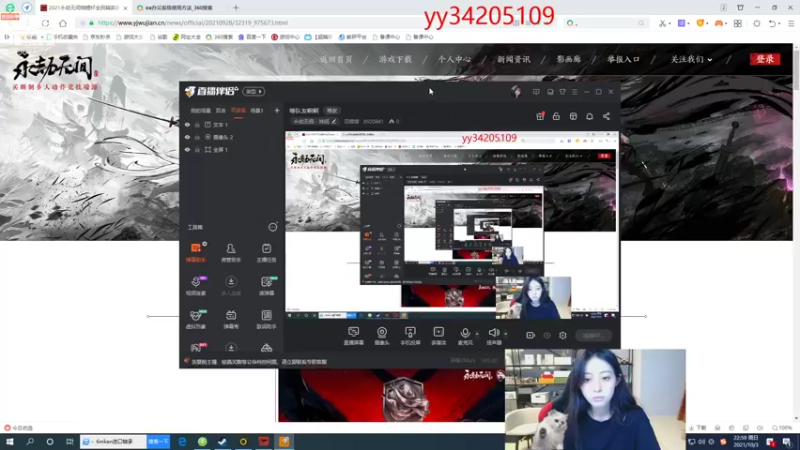Open streaming settings gear icon

(563, 335)
